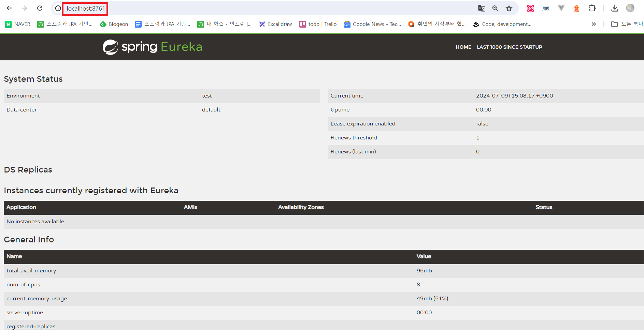The image size is (644, 330).
Task: Click the registered-replicas row name
Action: coord(31,327)
